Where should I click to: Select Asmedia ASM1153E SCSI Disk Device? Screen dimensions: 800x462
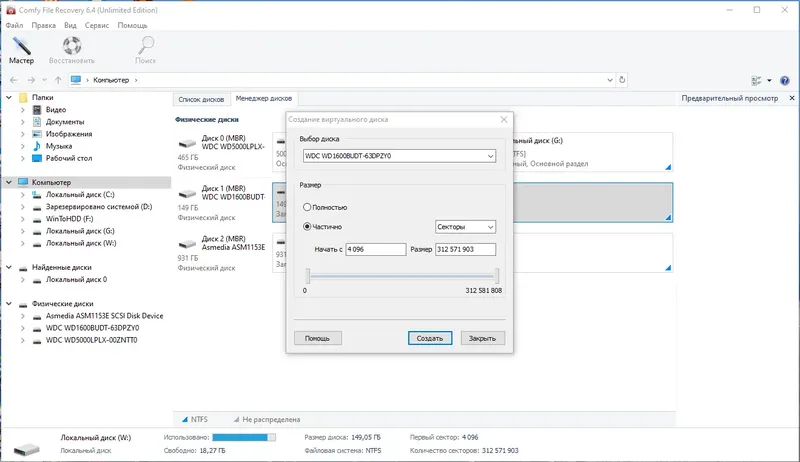point(105,316)
